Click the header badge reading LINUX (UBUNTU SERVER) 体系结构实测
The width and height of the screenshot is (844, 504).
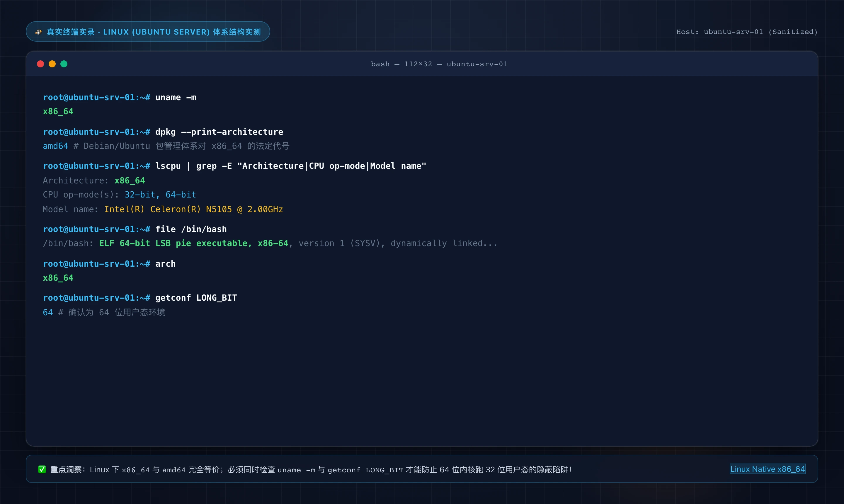[148, 32]
